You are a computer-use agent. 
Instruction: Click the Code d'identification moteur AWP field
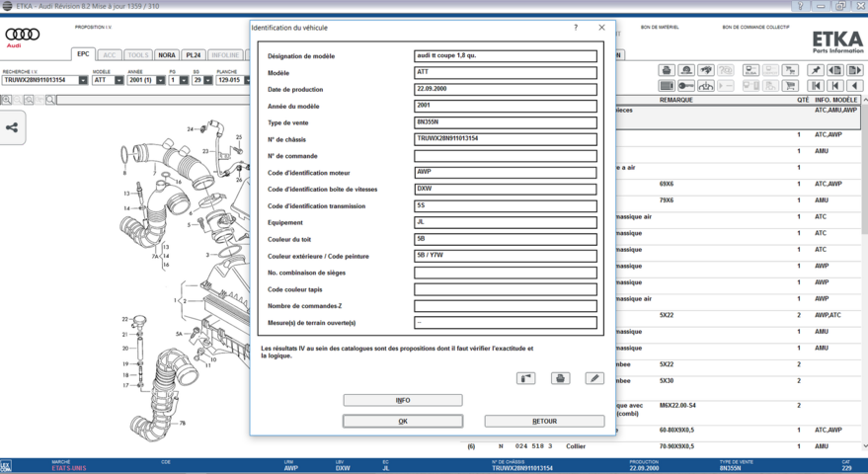506,172
